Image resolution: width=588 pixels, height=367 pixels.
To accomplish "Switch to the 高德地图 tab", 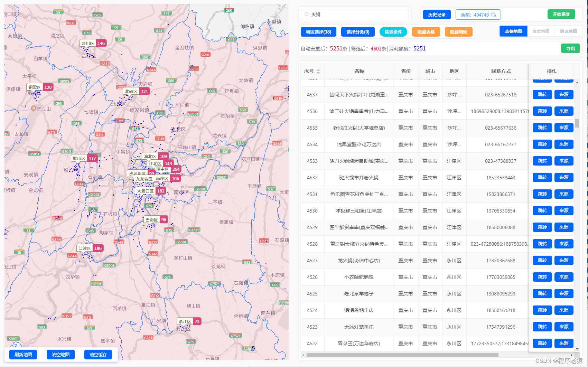I will 513,31.
